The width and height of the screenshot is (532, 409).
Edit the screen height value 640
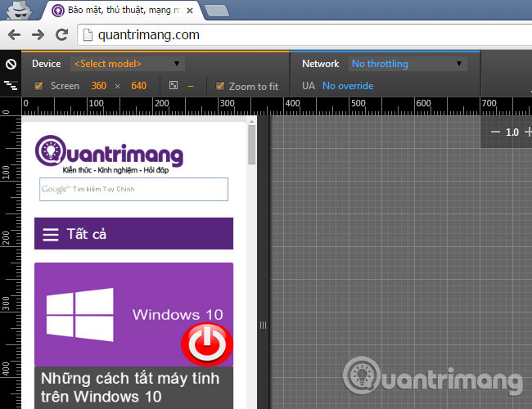[x=139, y=86]
